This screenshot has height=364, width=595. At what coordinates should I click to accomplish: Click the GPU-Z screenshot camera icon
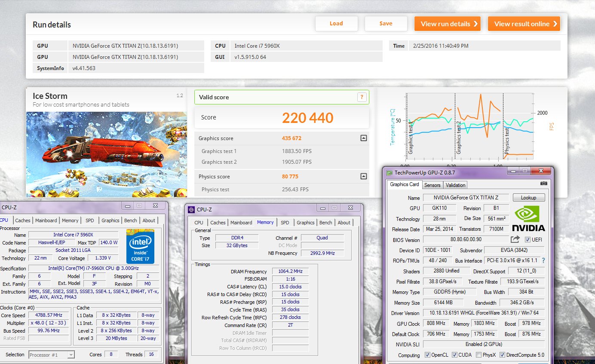[544, 184]
